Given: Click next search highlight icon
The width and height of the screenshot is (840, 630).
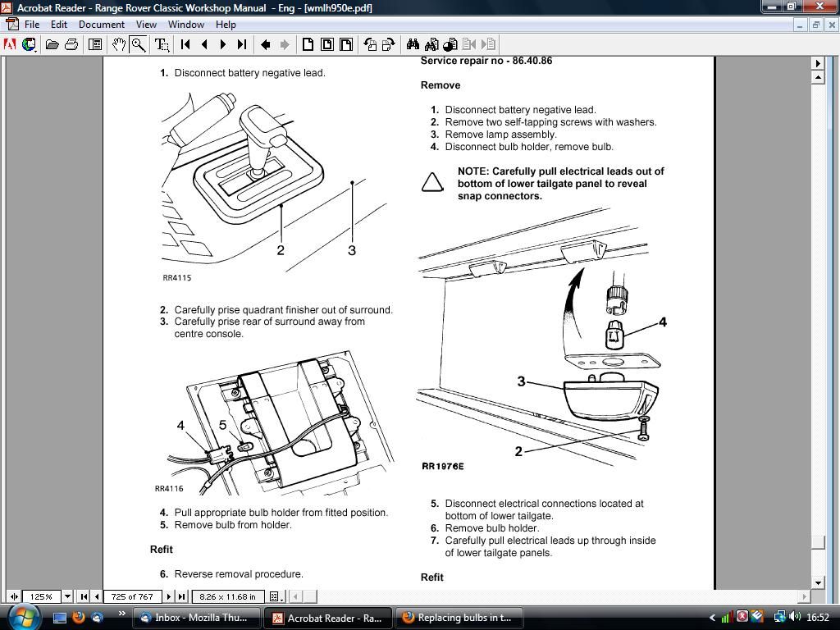Looking at the screenshot, I should click(488, 44).
